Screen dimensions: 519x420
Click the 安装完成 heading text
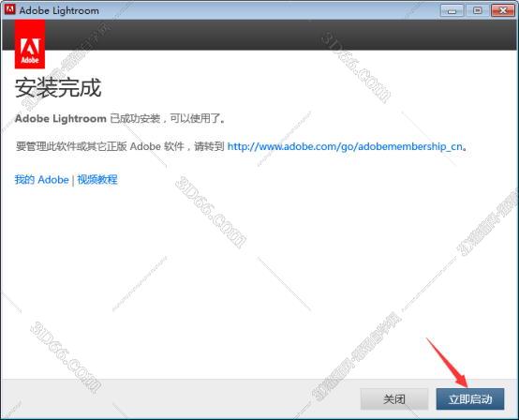coord(58,88)
